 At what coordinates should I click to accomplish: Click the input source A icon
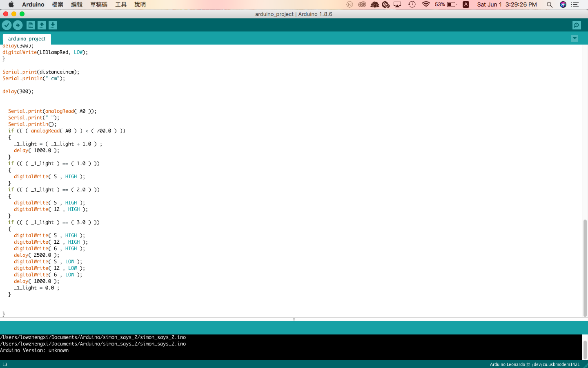tap(466, 4)
